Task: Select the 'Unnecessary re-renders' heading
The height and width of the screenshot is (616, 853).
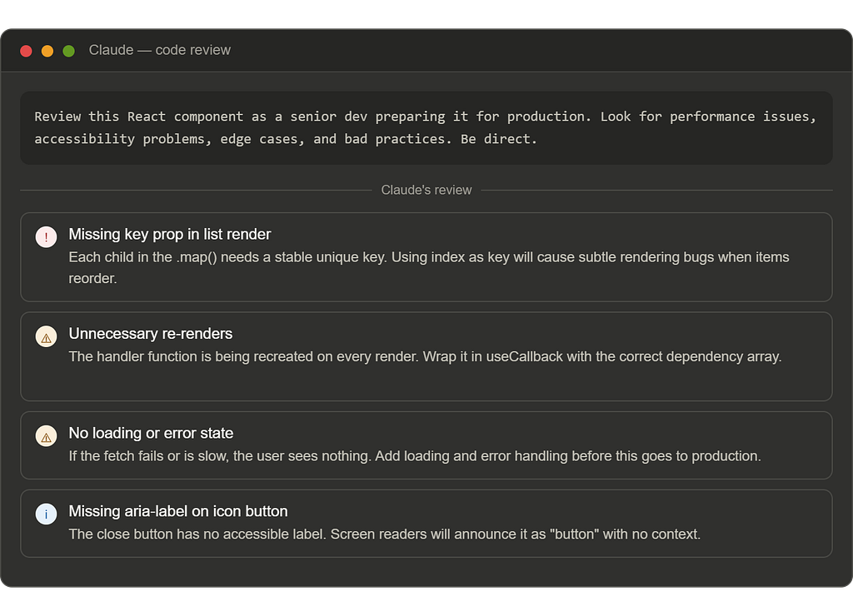Action: point(151,334)
